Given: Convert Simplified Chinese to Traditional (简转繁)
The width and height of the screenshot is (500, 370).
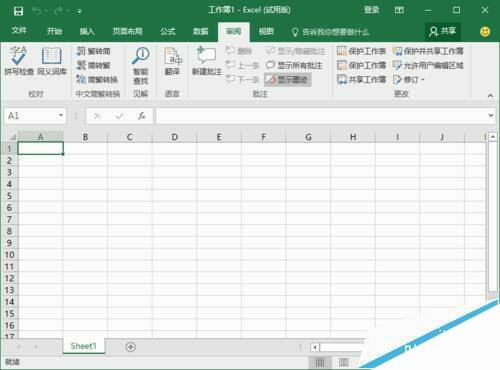Looking at the screenshot, I should click(94, 65).
